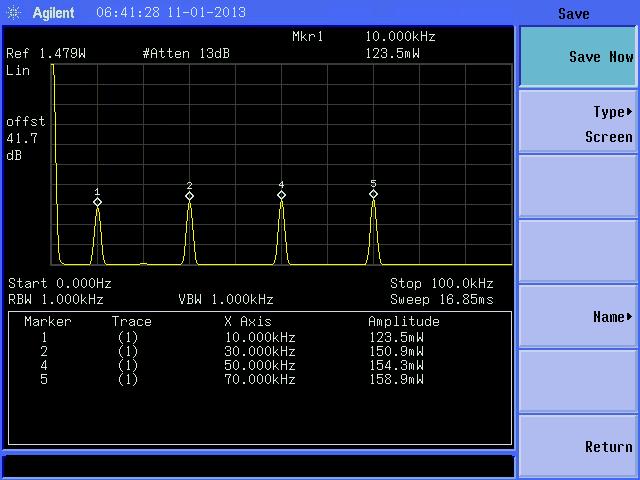Click the 70.000kHz X Axis table cell
Viewport: 640px width, 480px height.
(260, 379)
